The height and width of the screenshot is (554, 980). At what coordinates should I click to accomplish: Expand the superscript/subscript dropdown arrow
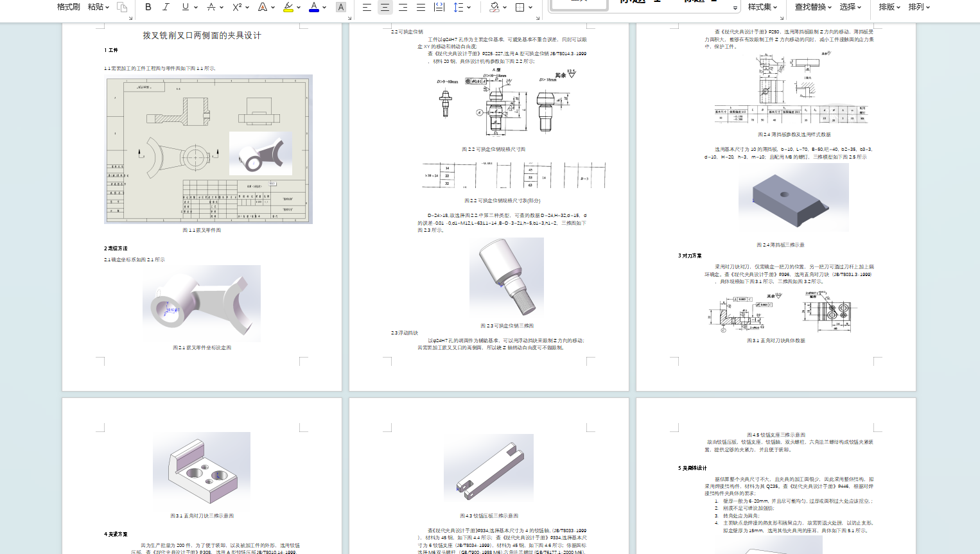pyautogui.click(x=247, y=8)
